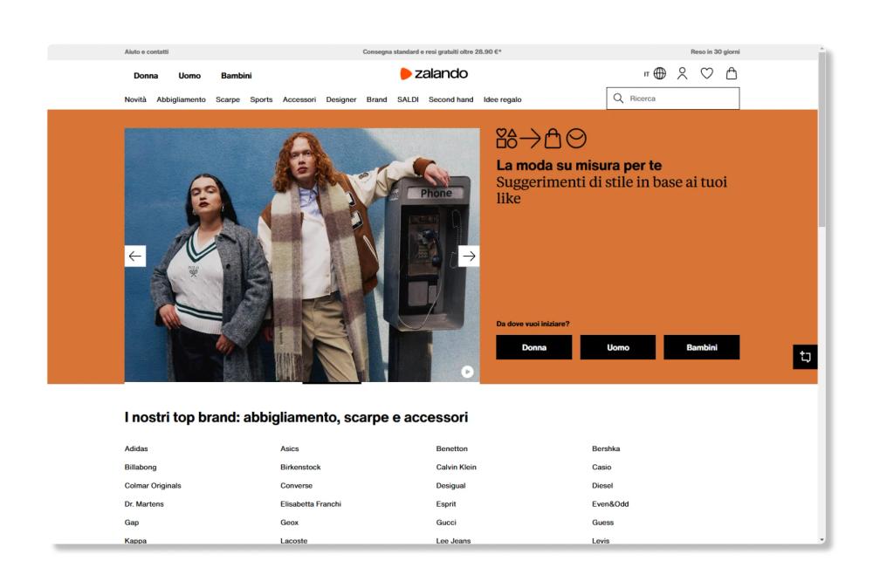Click the Consegna standard e resi gratuiti text

pyautogui.click(x=432, y=51)
